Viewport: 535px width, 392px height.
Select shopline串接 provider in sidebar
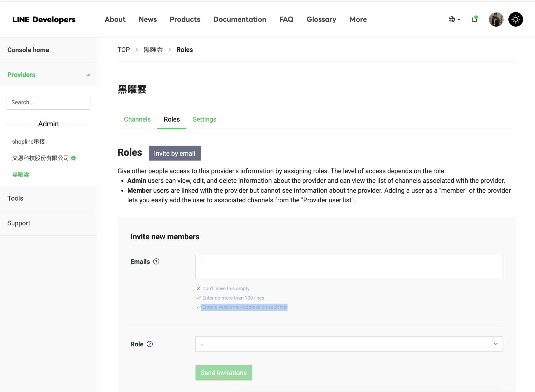click(x=29, y=142)
